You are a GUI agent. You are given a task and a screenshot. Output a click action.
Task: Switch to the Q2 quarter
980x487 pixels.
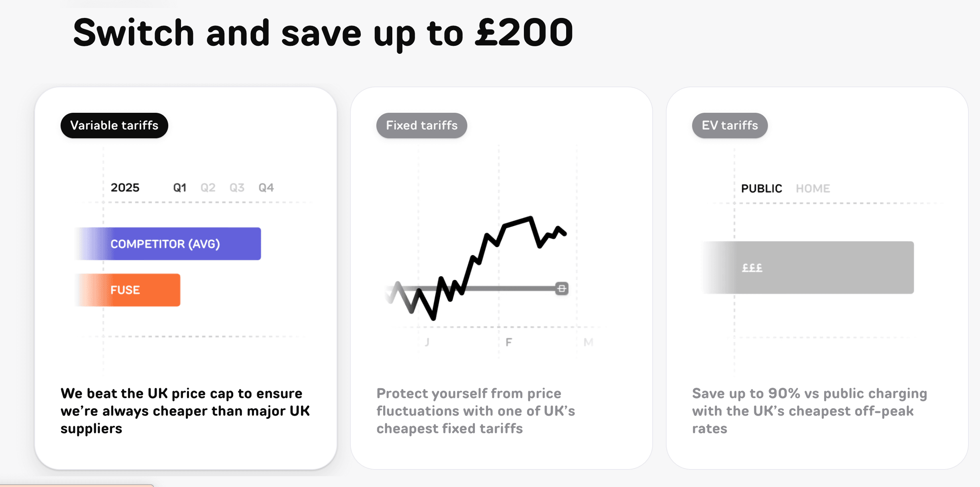(208, 188)
